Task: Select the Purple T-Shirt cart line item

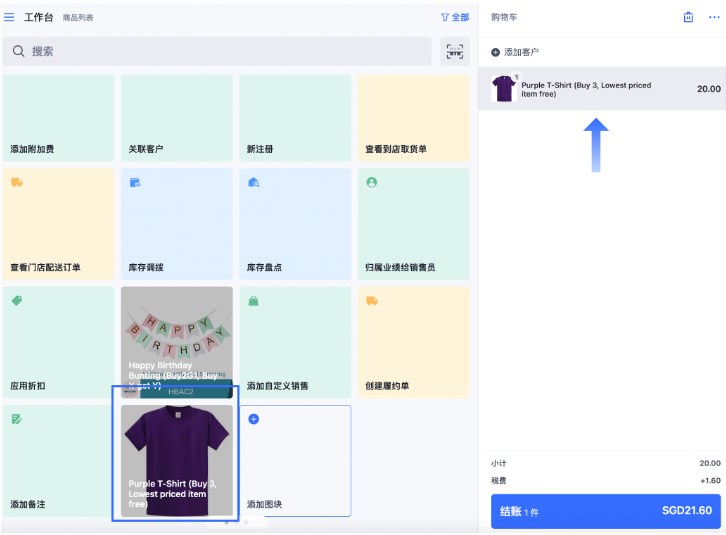Action: 602,88
